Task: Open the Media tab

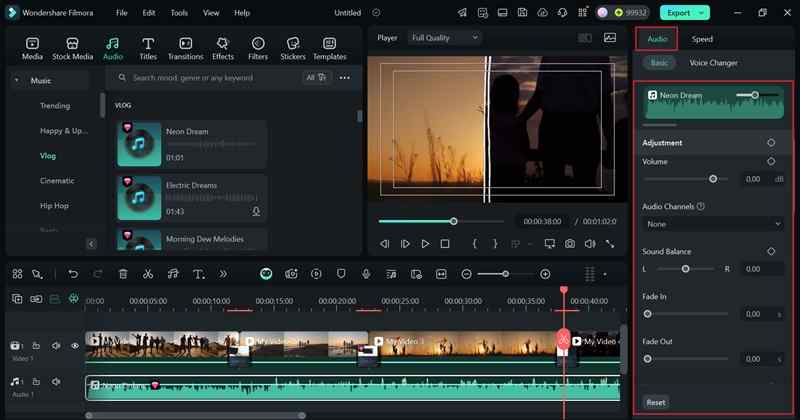Action: [x=32, y=49]
